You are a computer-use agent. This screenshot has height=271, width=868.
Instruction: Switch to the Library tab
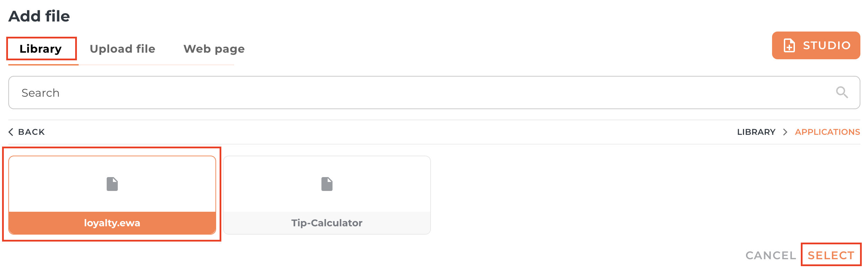41,49
